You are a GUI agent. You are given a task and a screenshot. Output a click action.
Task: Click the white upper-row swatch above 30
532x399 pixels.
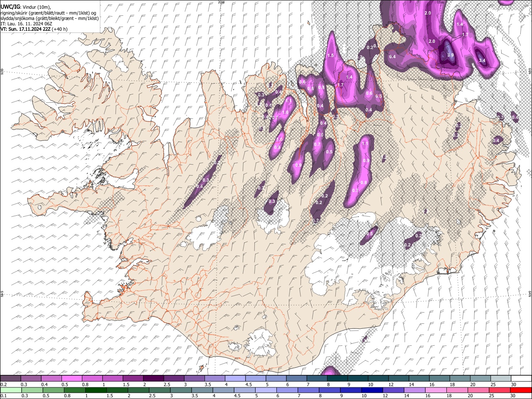[521, 379]
